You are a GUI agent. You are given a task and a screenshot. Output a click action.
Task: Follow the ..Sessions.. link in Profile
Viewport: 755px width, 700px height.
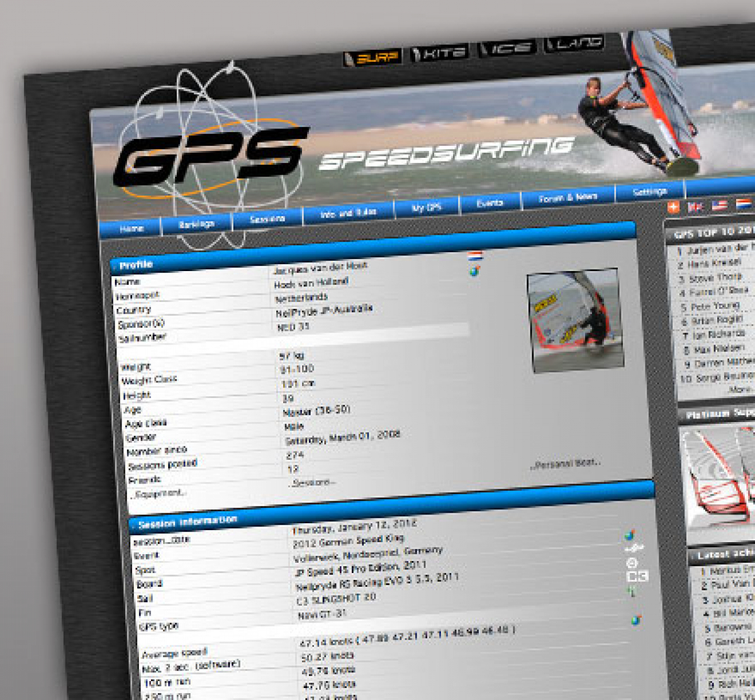pyautogui.click(x=312, y=482)
